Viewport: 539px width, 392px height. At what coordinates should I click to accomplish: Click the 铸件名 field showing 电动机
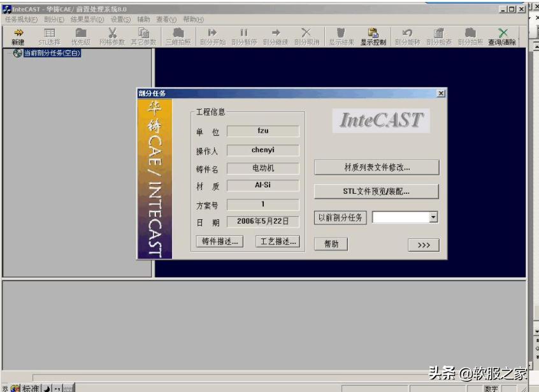pyautogui.click(x=262, y=169)
